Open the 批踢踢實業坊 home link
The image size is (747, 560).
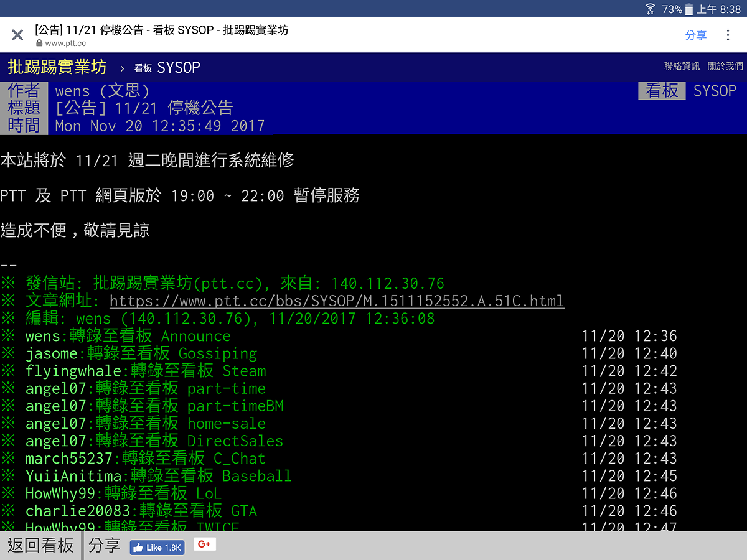tap(57, 67)
